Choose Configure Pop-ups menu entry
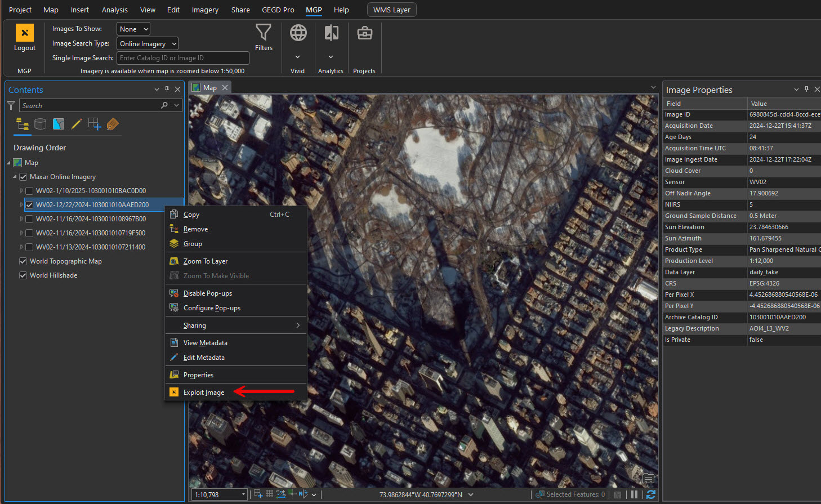Screen dimensions: 821x504 pos(236,308)
